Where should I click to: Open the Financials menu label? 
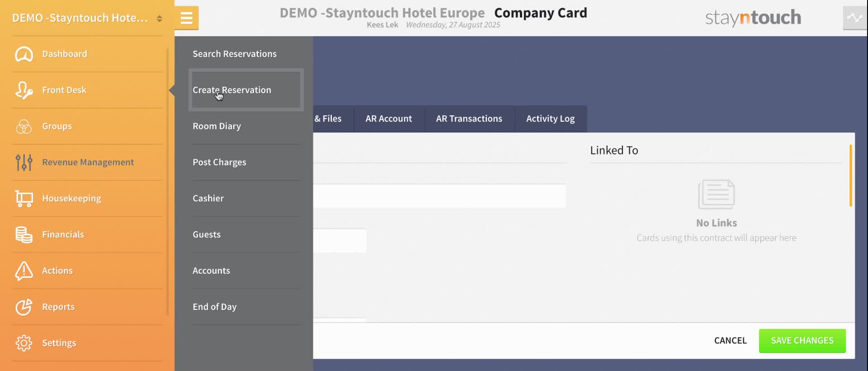[x=63, y=234]
